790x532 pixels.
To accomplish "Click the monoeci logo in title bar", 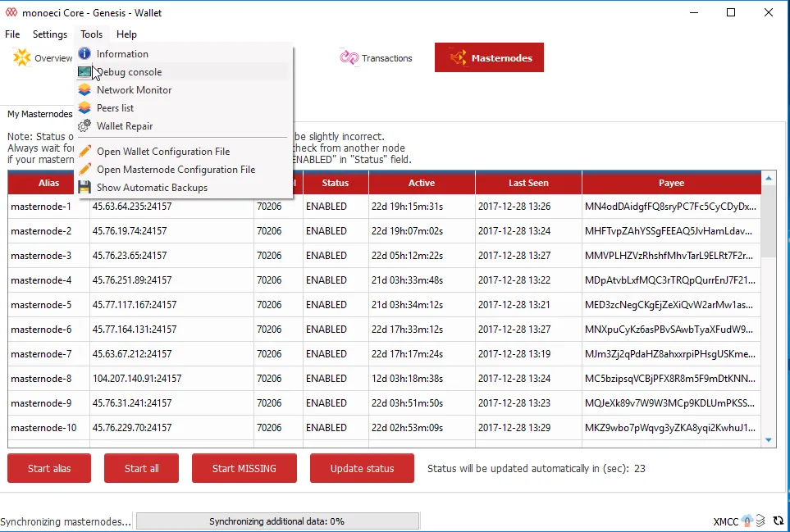I will [11, 12].
